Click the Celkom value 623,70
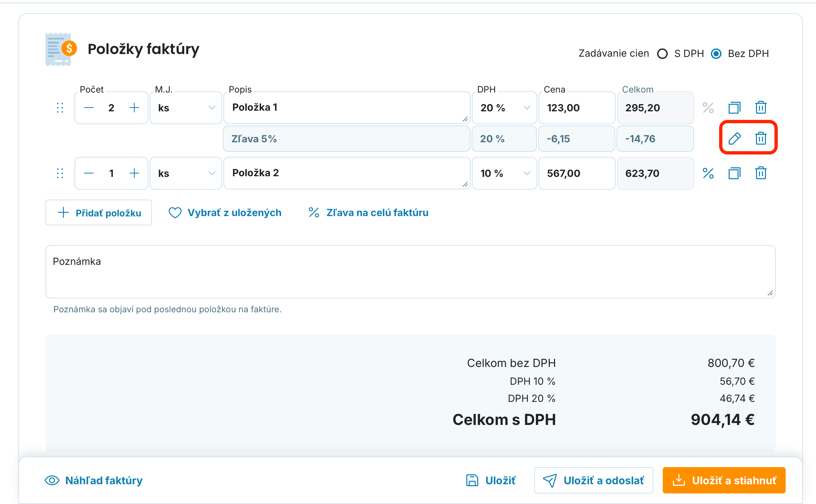The image size is (816, 504). tap(642, 173)
